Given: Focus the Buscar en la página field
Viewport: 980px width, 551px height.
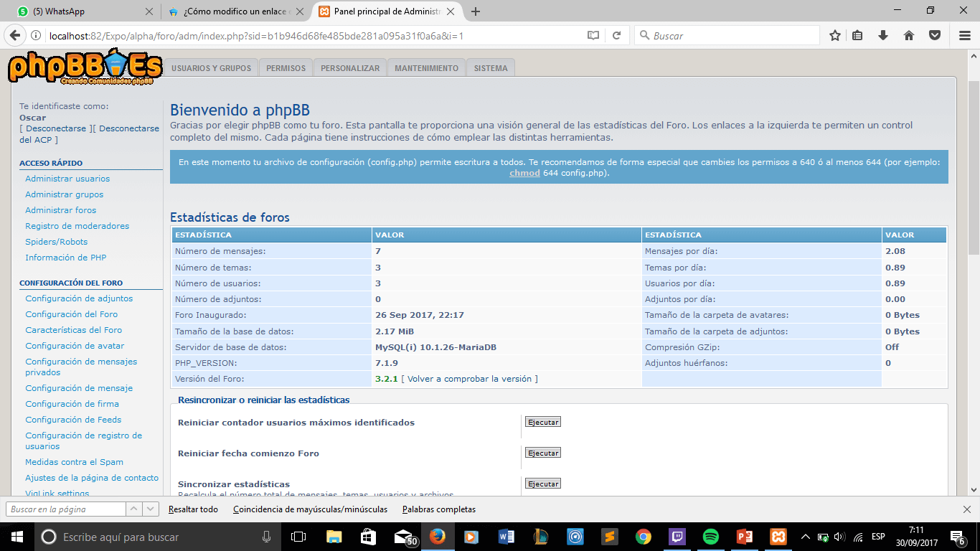Looking at the screenshot, I should coord(66,509).
